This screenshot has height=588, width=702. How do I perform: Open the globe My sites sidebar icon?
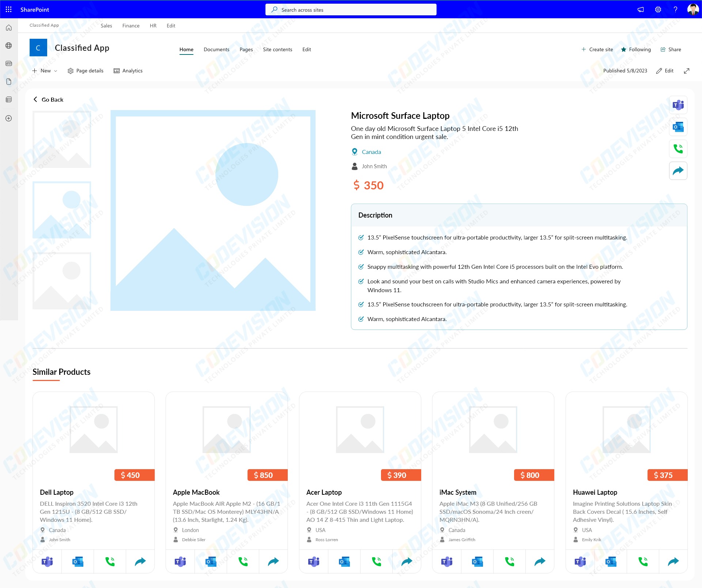[x=9, y=46]
